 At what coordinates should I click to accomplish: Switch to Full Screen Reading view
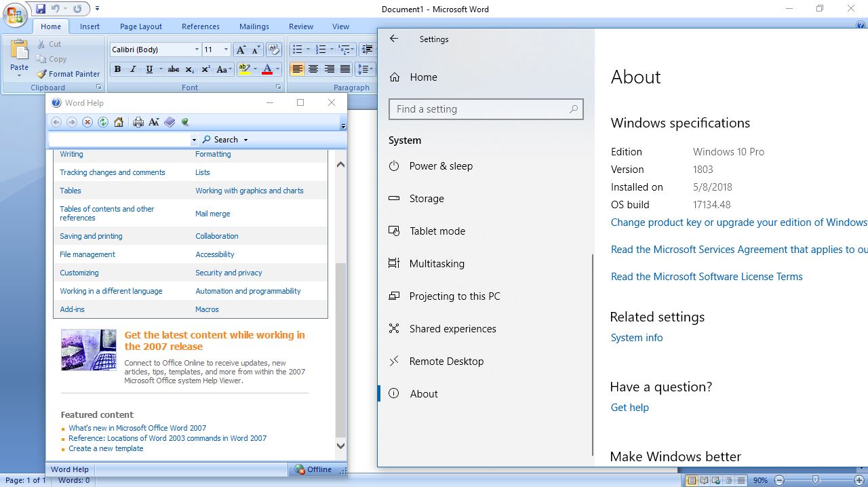click(703, 480)
